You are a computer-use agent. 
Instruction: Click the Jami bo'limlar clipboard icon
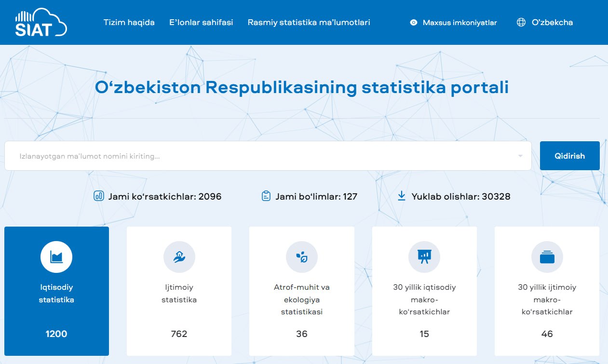point(266,196)
